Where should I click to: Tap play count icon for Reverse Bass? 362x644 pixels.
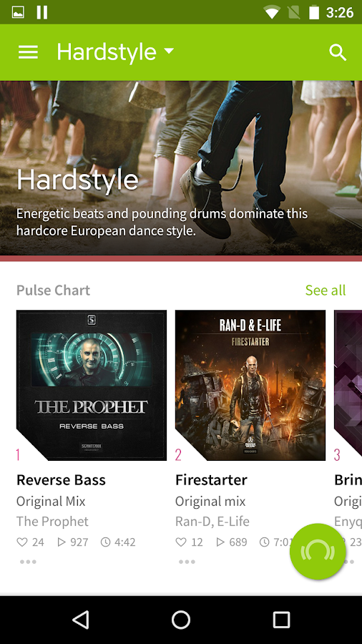pyautogui.click(x=62, y=542)
